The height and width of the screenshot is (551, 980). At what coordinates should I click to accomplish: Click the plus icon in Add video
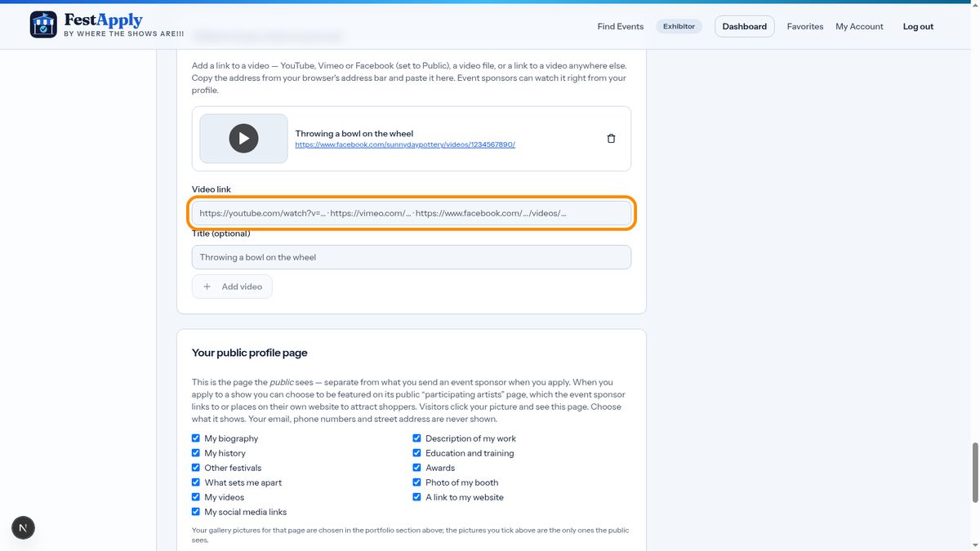(207, 287)
